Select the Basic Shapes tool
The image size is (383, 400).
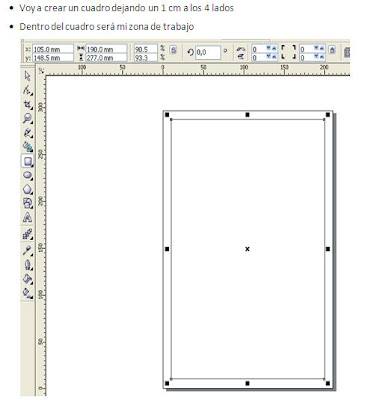pyautogui.click(x=28, y=203)
